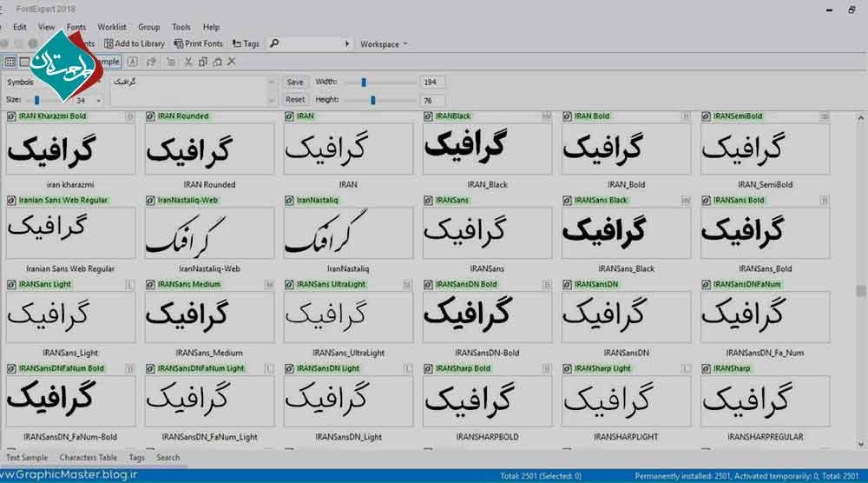Open the Group menu
The image size is (868, 483).
149,27
